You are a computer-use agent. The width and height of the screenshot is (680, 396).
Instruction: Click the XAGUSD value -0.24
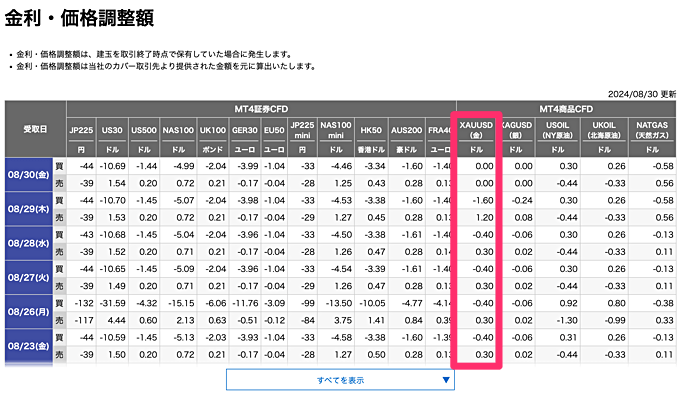(x=522, y=200)
